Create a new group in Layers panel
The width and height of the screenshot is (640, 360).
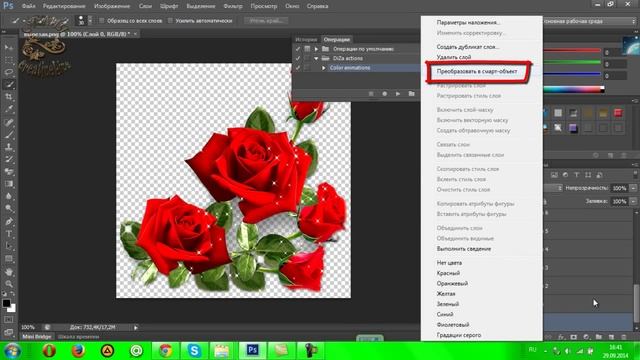click(599, 337)
